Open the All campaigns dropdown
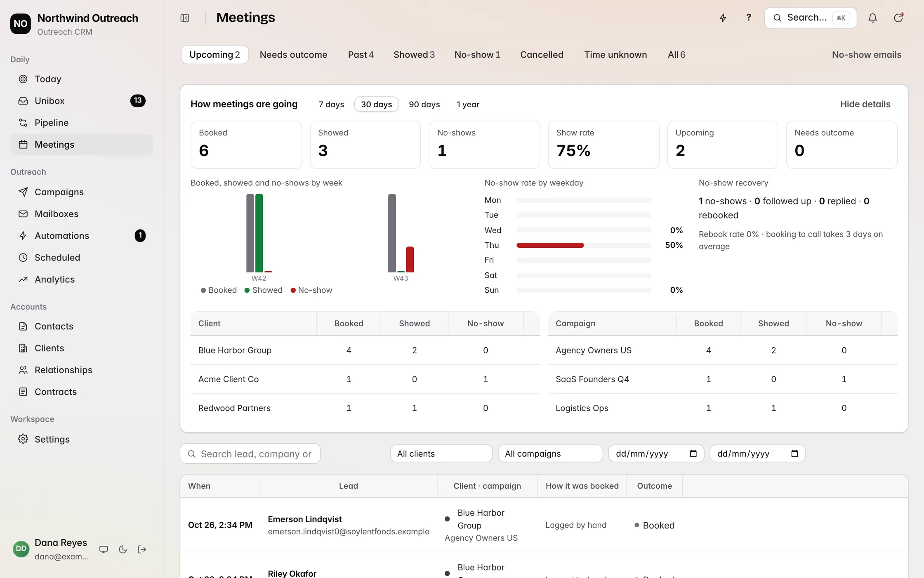Image resolution: width=924 pixels, height=578 pixels. pos(550,454)
